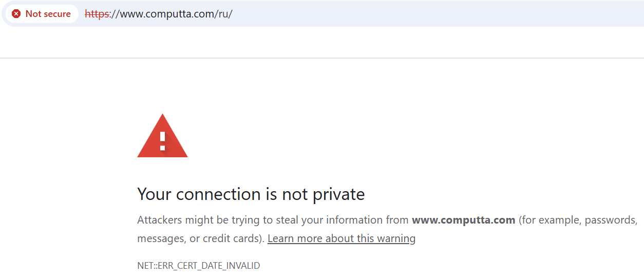
Task: Click the struck-through https in the URL
Action: [x=97, y=14]
